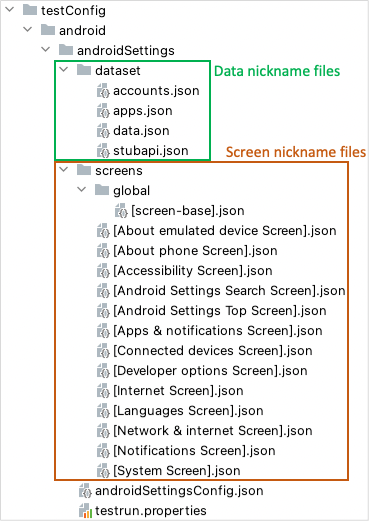Select the screens folder label
This screenshot has width=376, height=521.
coord(119,170)
